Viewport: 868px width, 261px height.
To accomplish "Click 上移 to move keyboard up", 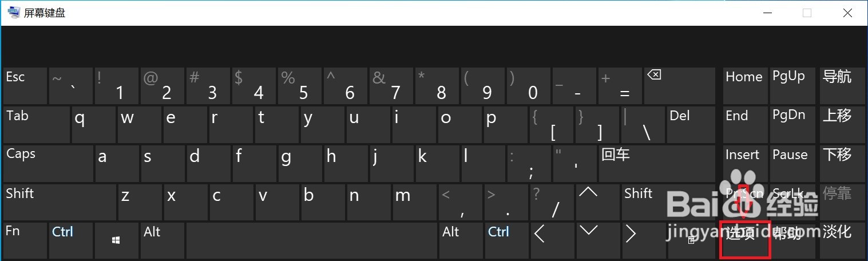I will [842, 124].
